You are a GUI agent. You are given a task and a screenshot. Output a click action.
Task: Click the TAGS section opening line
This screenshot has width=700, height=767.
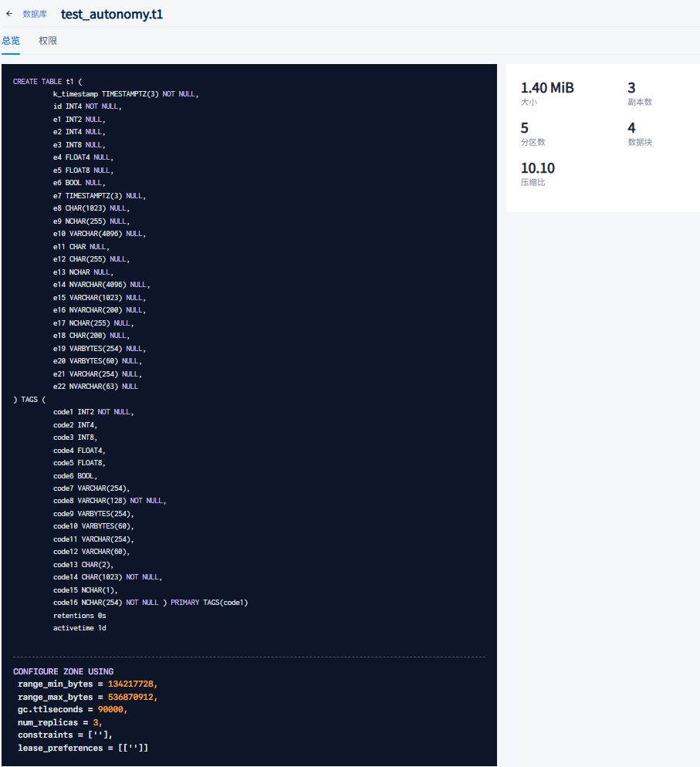29,399
